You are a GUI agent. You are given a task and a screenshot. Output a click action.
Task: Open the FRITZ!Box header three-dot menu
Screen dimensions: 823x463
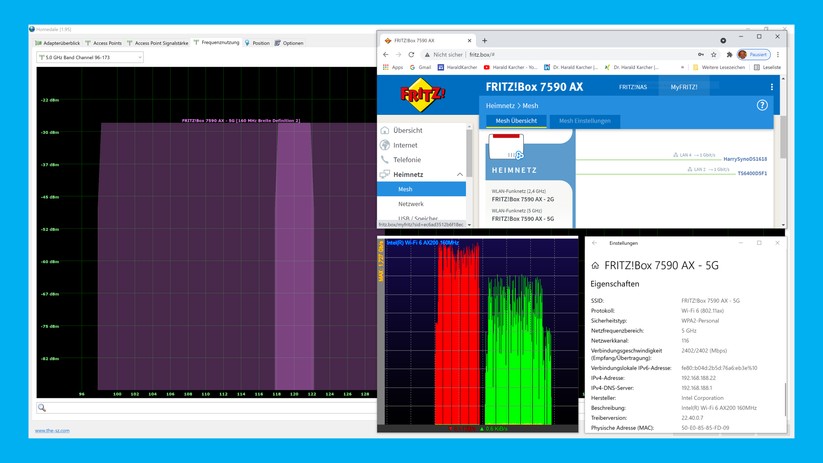tap(772, 87)
